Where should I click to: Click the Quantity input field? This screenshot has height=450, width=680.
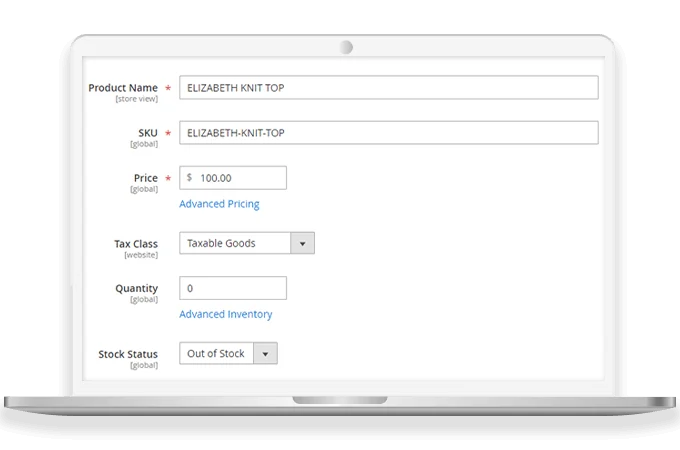[x=232, y=288]
